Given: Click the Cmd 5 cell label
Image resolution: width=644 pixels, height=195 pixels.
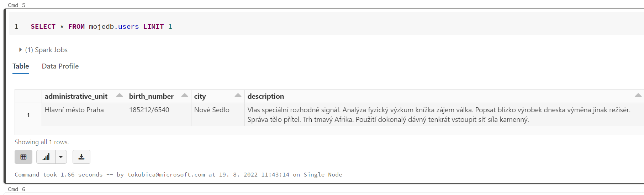Looking at the screenshot, I should [x=17, y=5].
